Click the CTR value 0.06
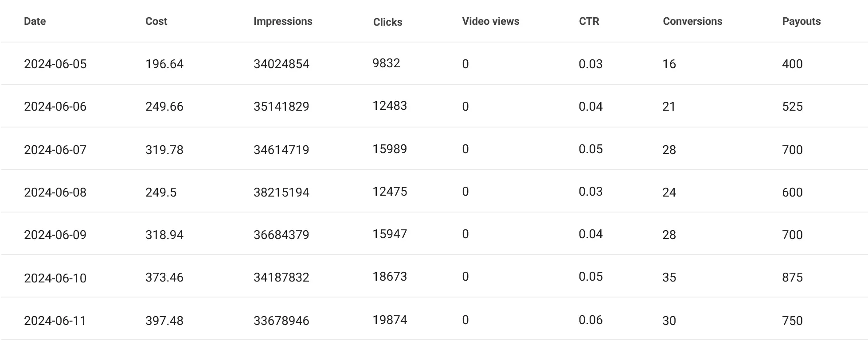The width and height of the screenshot is (868, 340). pos(590,320)
